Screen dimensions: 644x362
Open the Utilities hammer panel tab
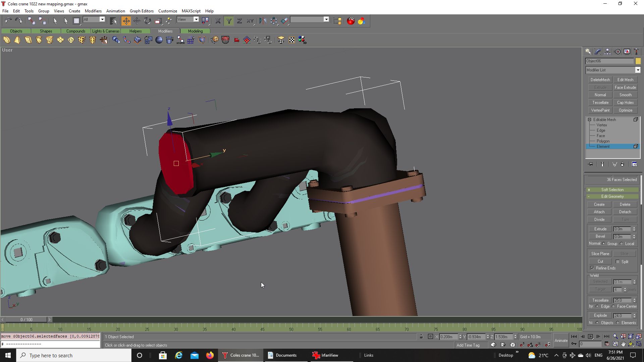click(x=636, y=52)
